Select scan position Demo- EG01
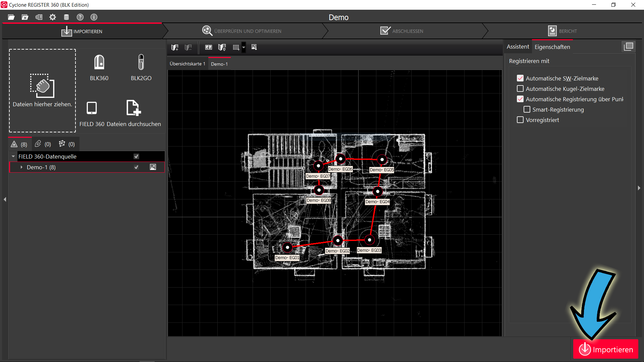 [287, 247]
